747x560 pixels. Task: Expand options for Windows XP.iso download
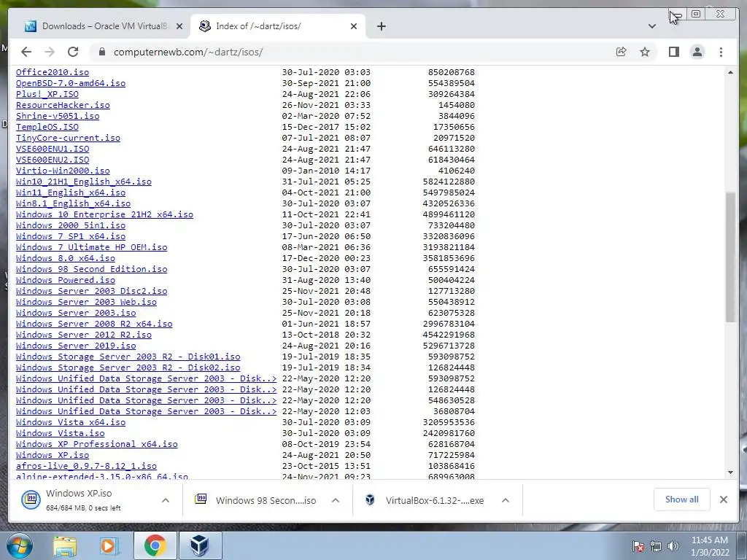[166, 500]
